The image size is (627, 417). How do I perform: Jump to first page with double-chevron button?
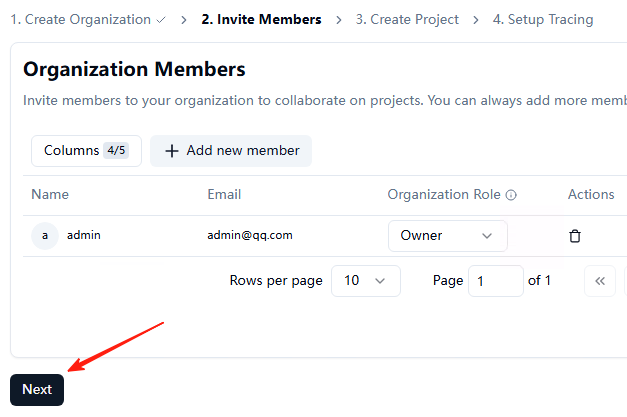tap(600, 281)
